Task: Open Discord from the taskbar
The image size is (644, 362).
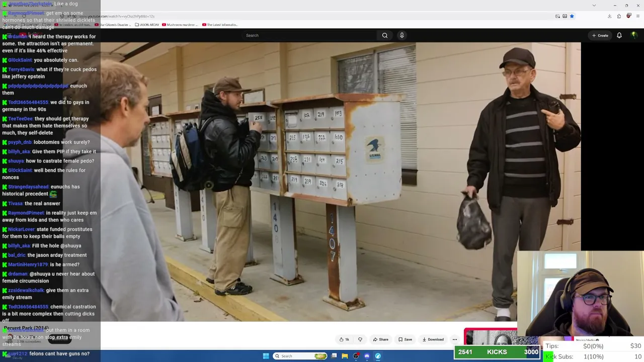Action: [x=367, y=356]
